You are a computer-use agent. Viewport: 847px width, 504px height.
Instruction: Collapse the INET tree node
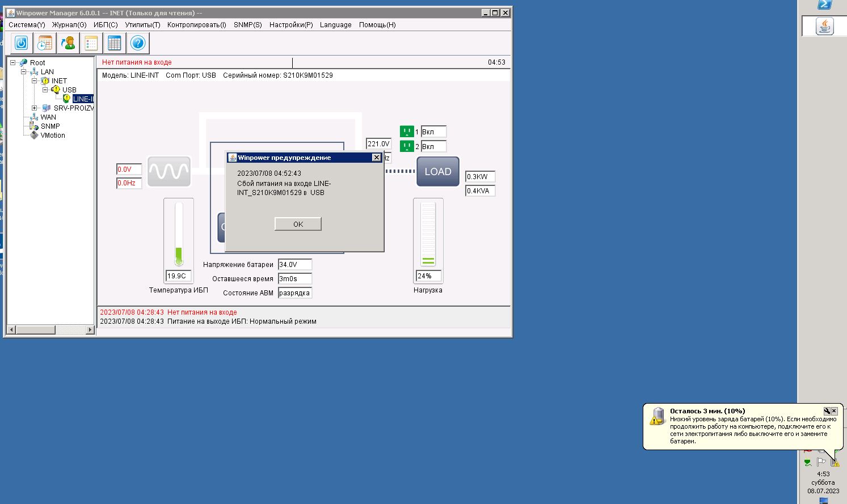pyautogui.click(x=35, y=81)
